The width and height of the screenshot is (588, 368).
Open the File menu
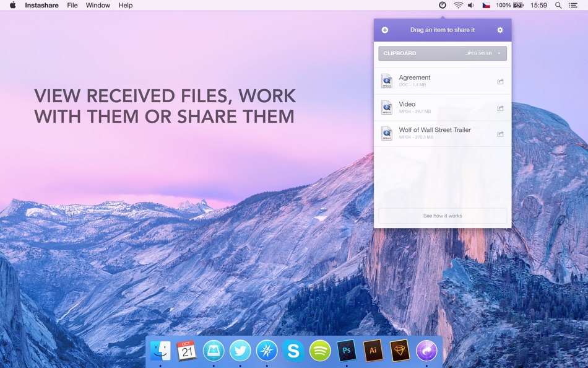(72, 5)
